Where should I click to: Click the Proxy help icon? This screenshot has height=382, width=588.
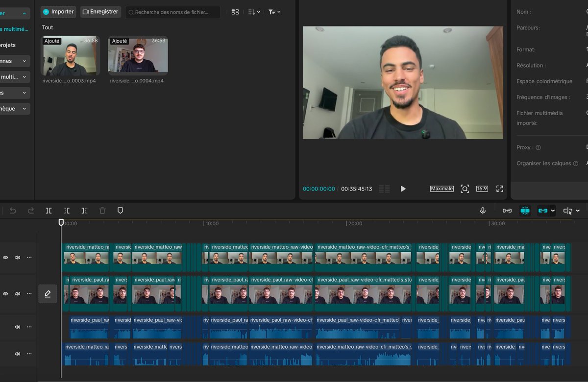[x=538, y=147]
